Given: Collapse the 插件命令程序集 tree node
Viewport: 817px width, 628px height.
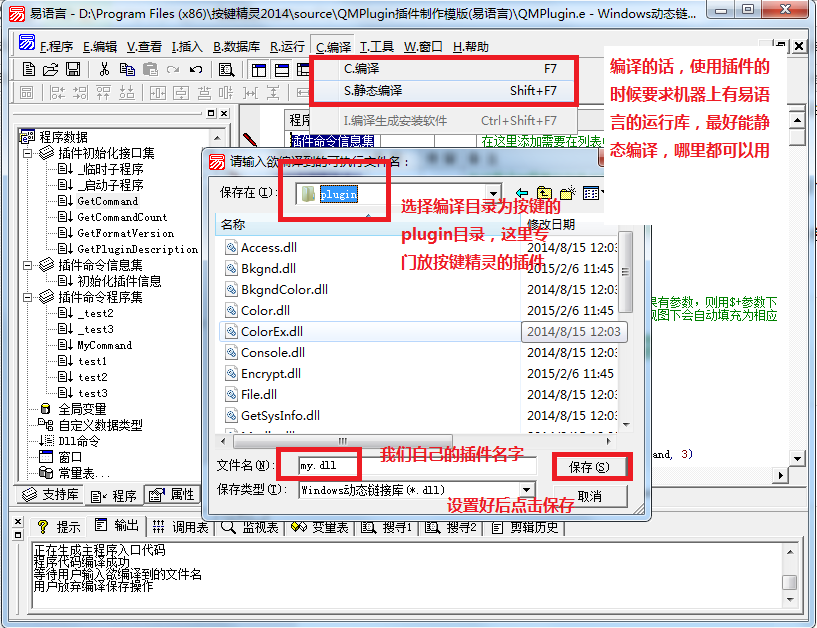Looking at the screenshot, I should click(27, 297).
